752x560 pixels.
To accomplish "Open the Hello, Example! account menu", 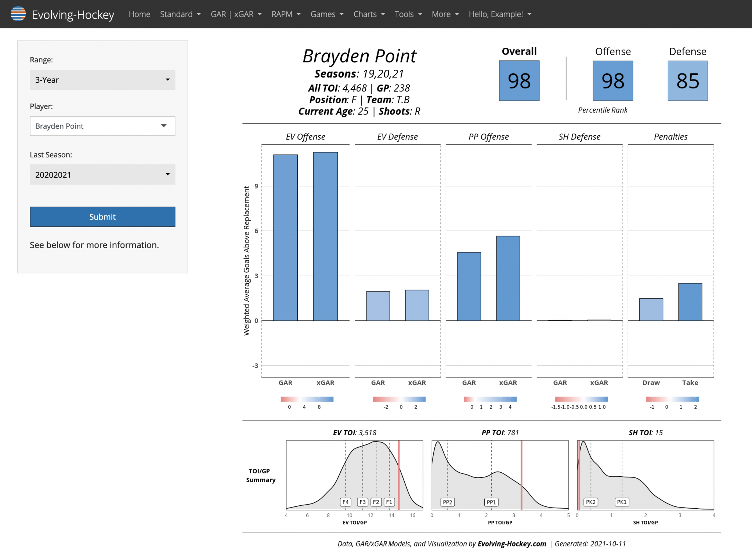I will [500, 14].
